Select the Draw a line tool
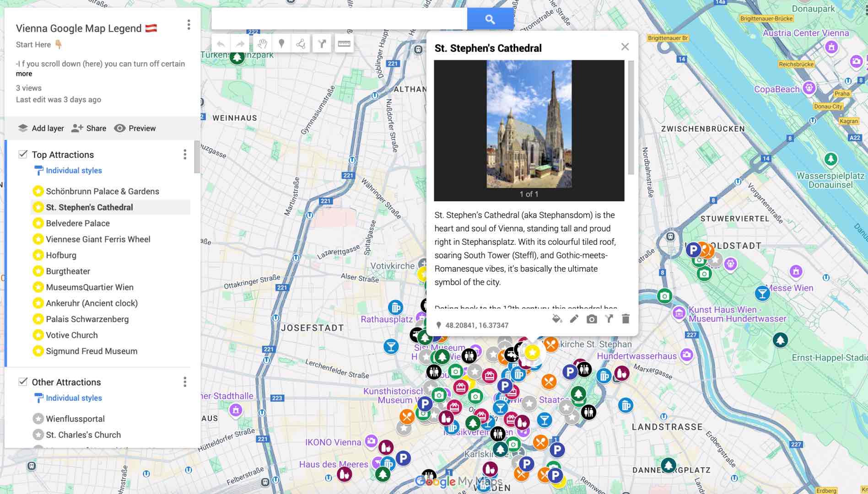The width and height of the screenshot is (868, 494). click(301, 44)
